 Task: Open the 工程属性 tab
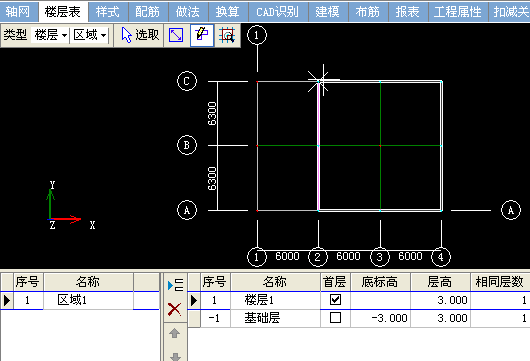click(458, 12)
